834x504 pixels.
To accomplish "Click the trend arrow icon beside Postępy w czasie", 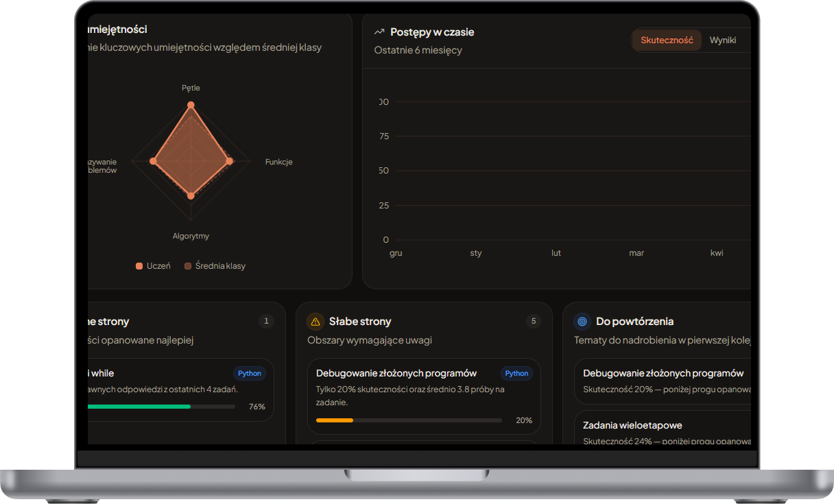I will pos(379,32).
